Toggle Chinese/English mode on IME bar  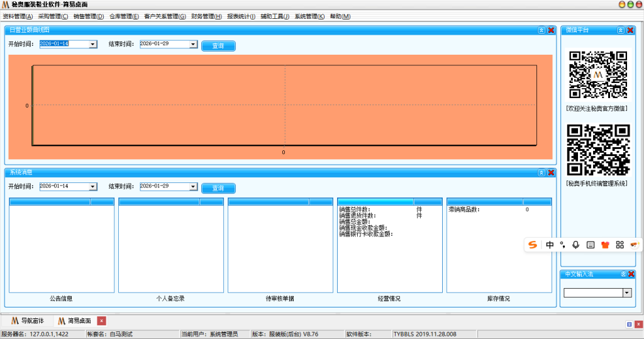[550, 245]
